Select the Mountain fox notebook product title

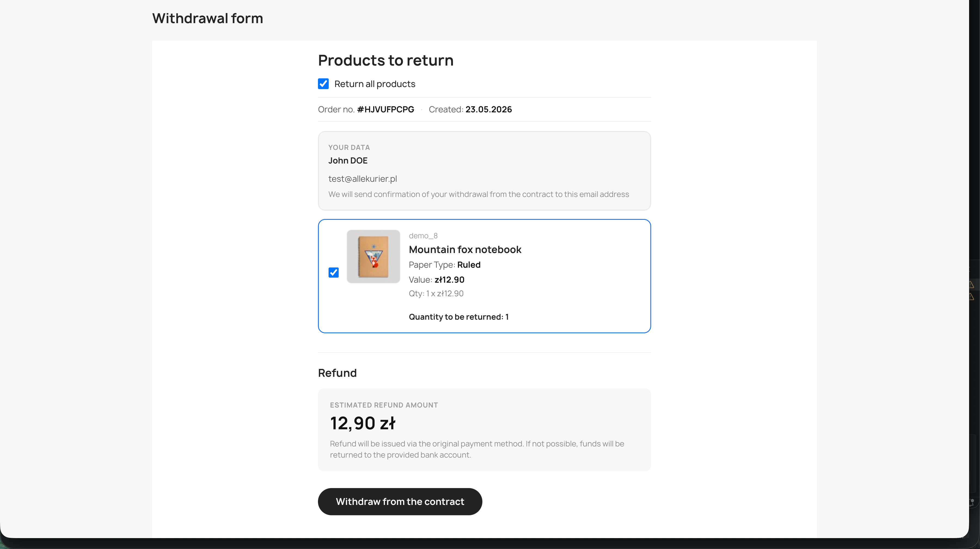(x=465, y=249)
